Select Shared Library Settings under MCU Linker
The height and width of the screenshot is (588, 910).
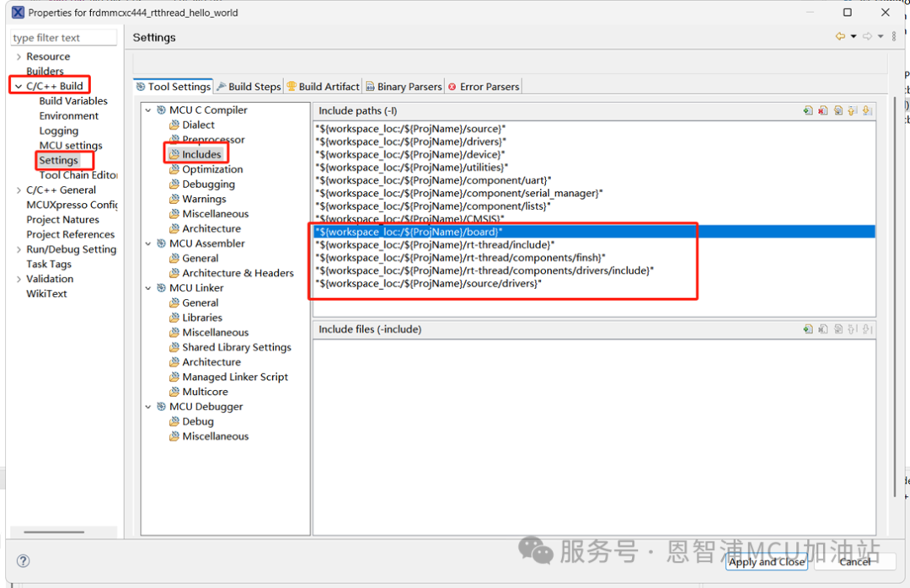point(236,347)
